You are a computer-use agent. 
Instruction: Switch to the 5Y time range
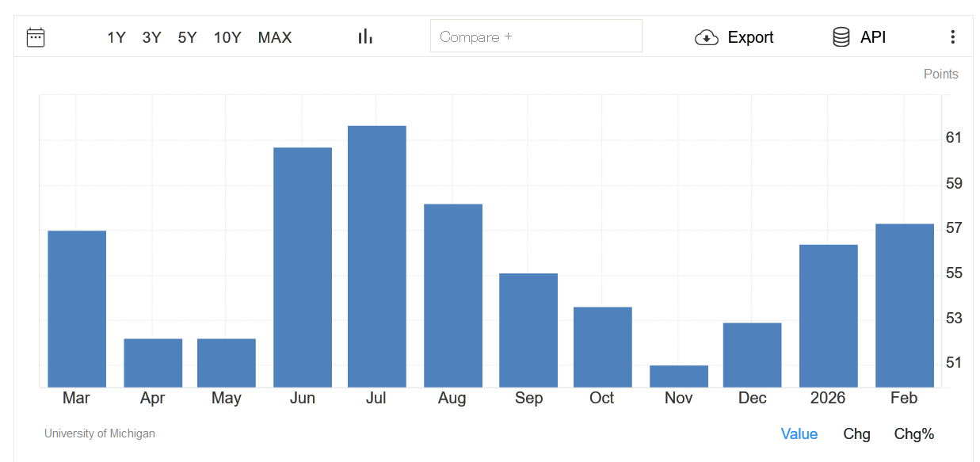click(x=187, y=37)
